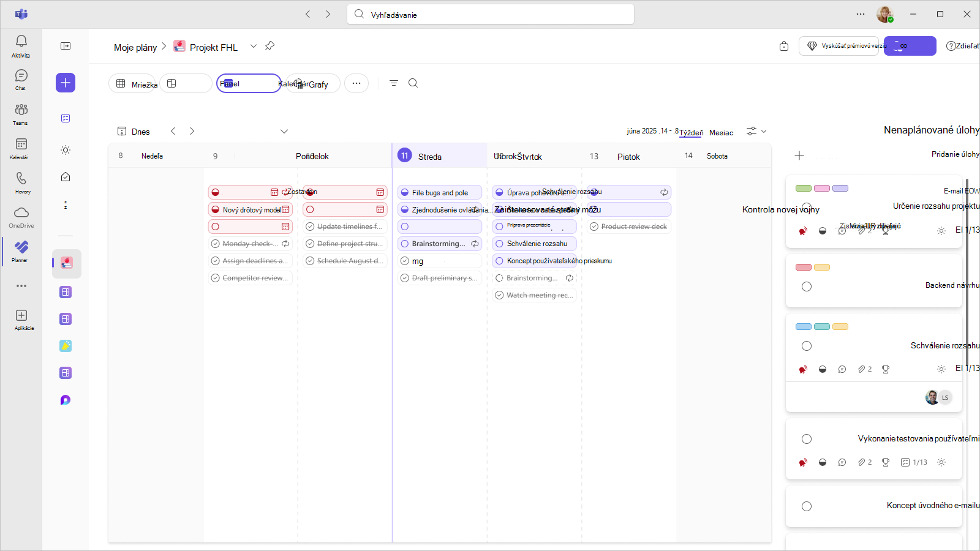This screenshot has width=980, height=551.
Task: Open My Tasks icon in Planner rail
Action: pyautogui.click(x=66, y=118)
